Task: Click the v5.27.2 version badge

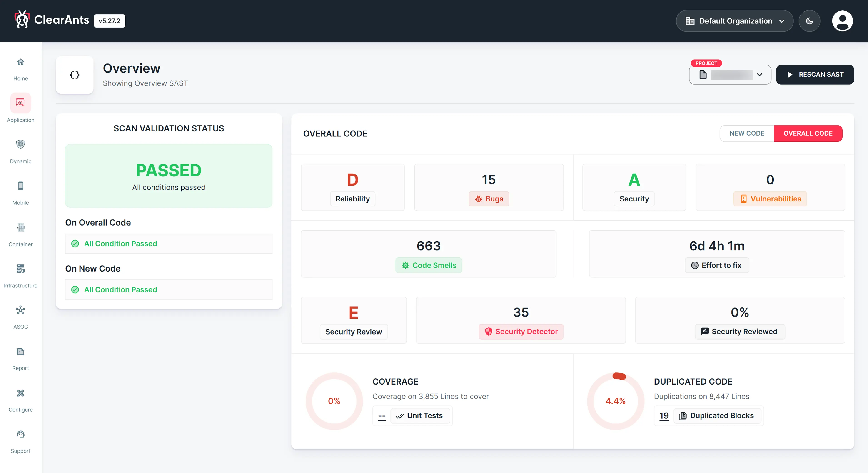Action: click(x=110, y=21)
